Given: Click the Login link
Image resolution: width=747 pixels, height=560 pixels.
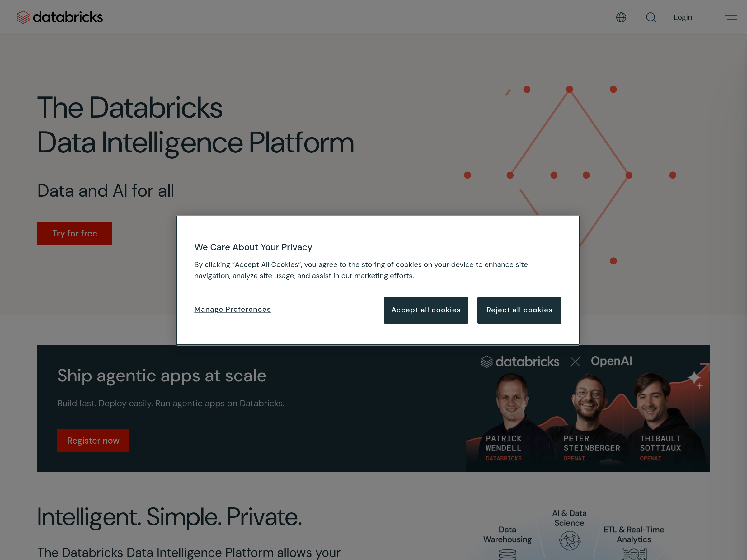Looking at the screenshot, I should click(x=683, y=17).
